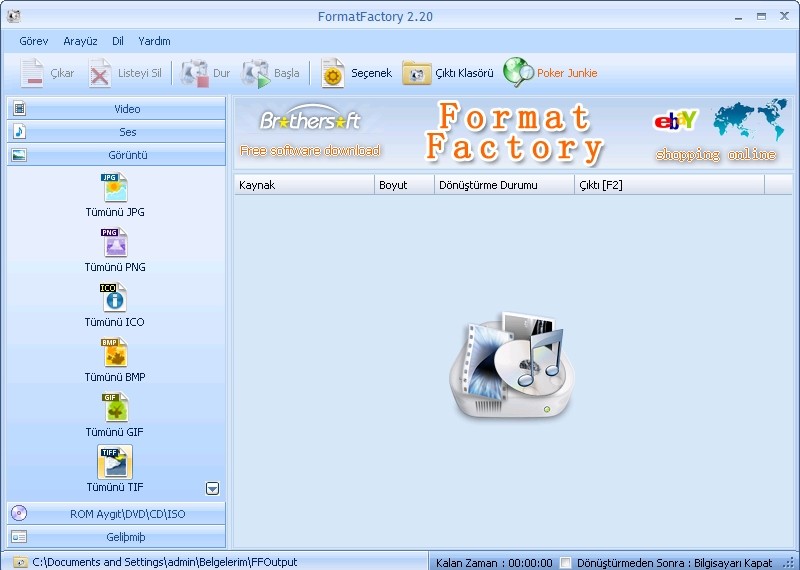Click the Brothersoft free software download banner
The height and width of the screenshot is (570, 800).
pos(310,132)
